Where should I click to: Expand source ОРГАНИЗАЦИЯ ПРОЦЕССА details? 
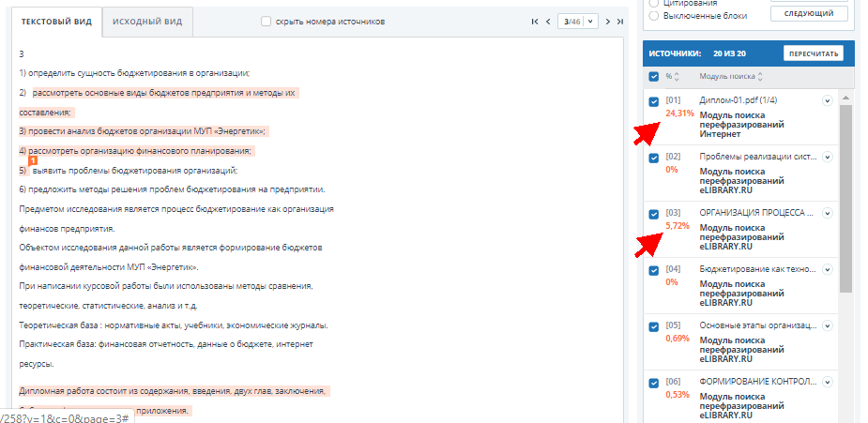tap(827, 213)
